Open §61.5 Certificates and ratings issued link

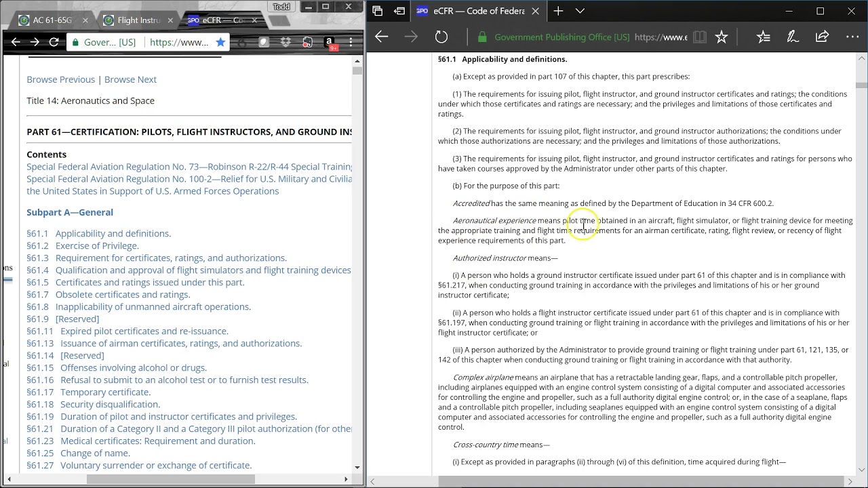pos(136,282)
